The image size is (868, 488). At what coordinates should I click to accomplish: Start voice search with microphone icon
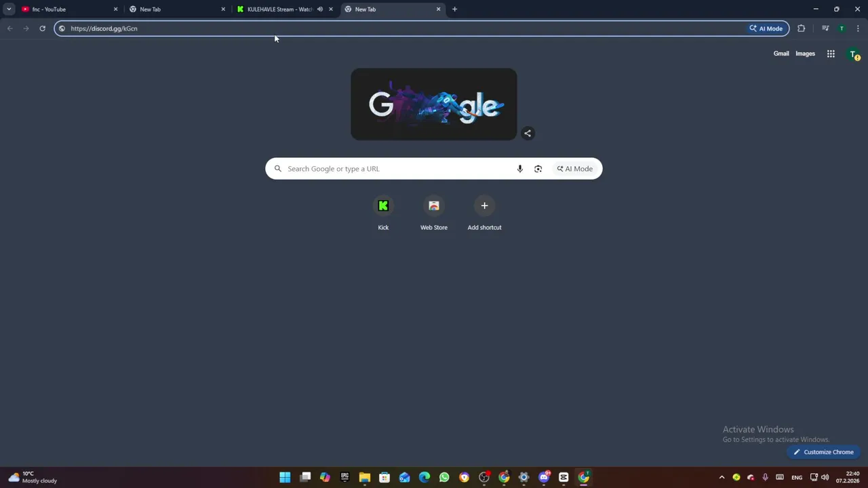point(520,169)
